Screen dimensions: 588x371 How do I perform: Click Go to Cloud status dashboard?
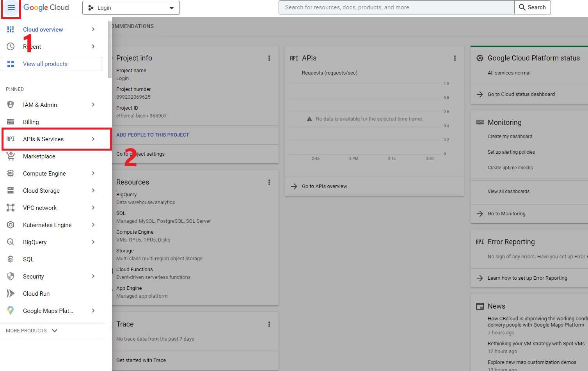tap(521, 94)
